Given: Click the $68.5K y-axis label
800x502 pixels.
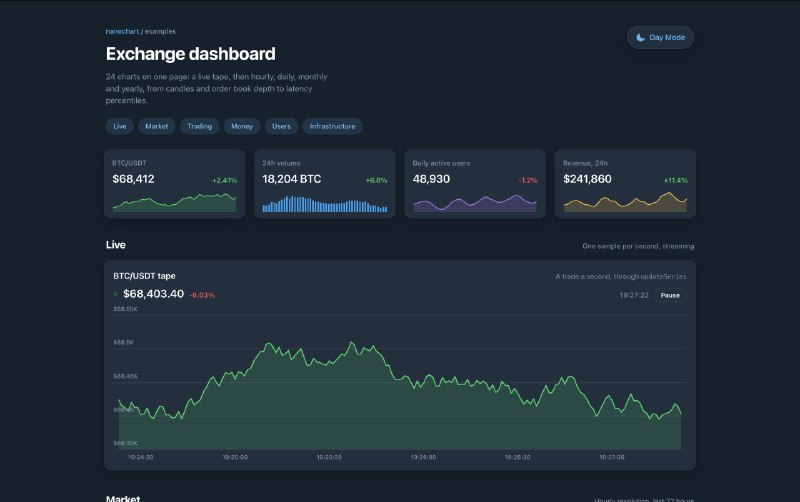Looking at the screenshot, I should [123, 342].
